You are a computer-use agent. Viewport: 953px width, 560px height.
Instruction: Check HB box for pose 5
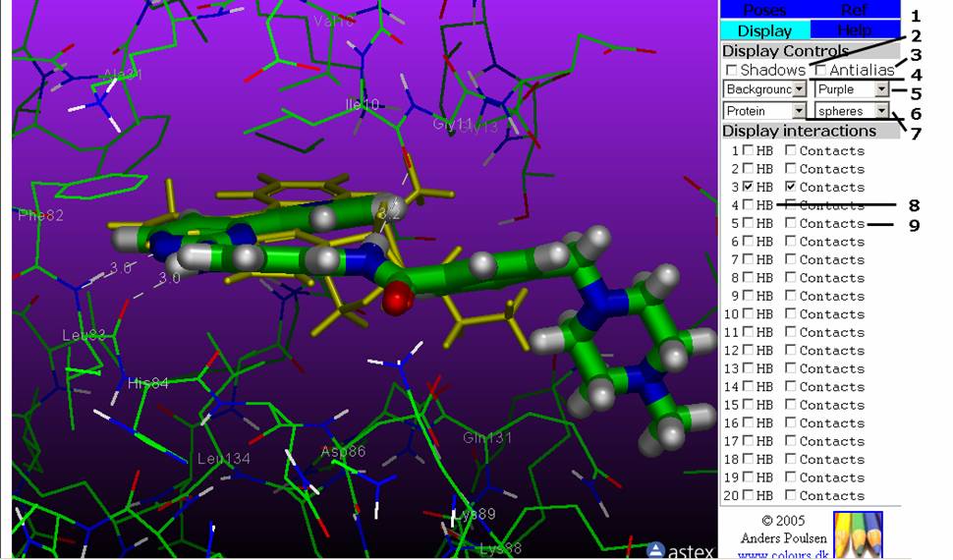click(749, 223)
